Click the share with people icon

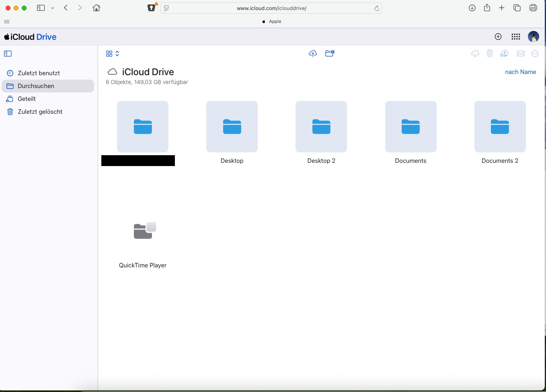coord(504,53)
